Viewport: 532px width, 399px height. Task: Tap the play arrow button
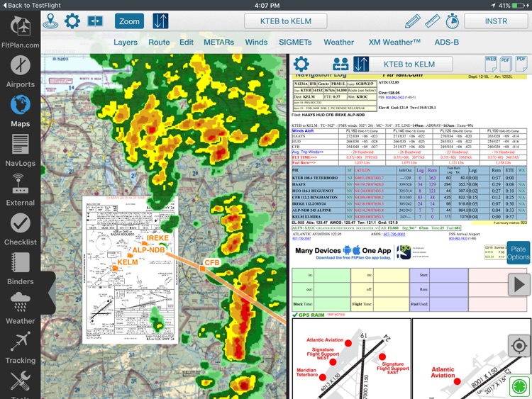coord(519,285)
